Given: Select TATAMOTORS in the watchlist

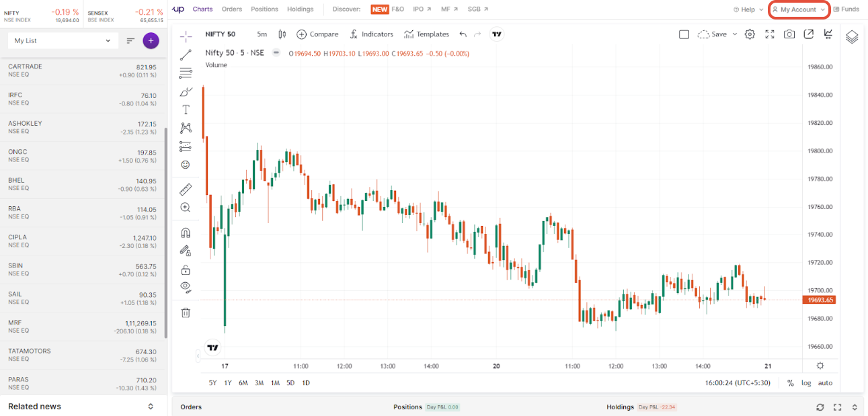Looking at the screenshot, I should click(x=83, y=355).
